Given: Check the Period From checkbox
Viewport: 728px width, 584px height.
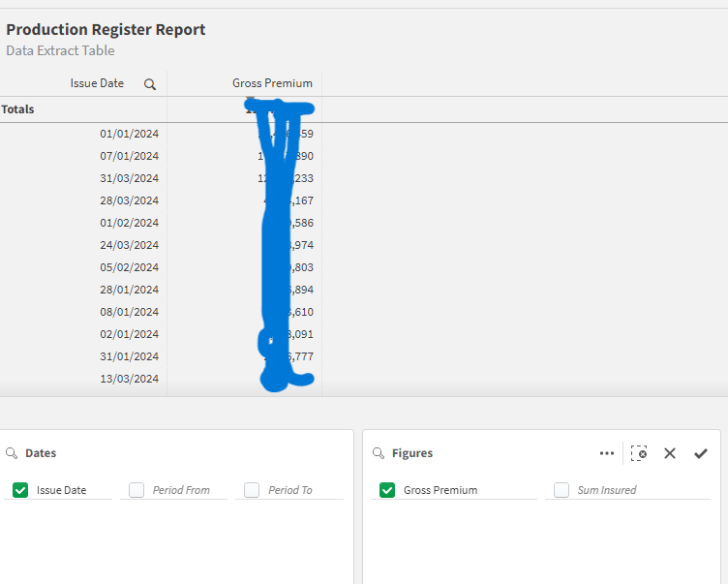Looking at the screenshot, I should (136, 490).
